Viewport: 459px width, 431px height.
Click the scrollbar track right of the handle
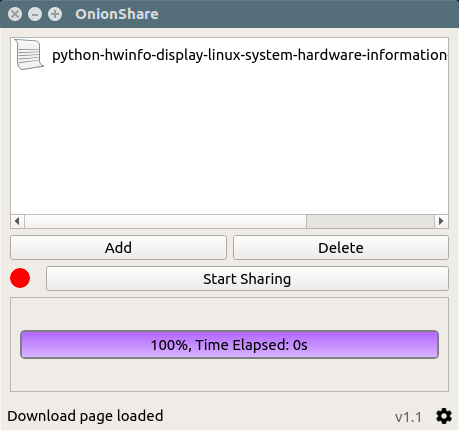point(370,221)
